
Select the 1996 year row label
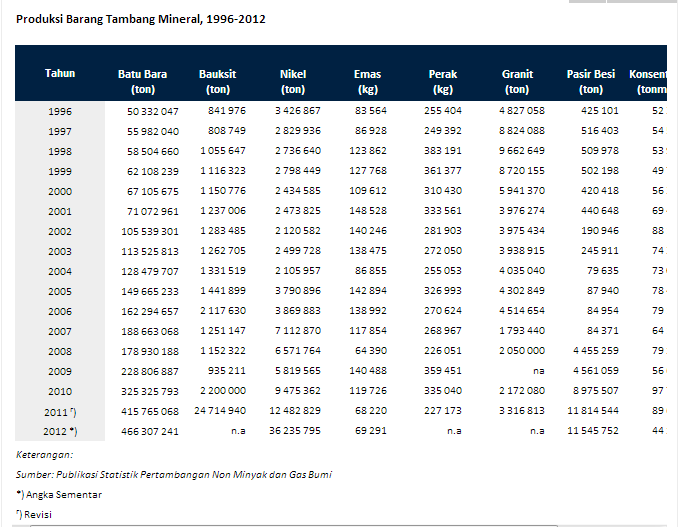60,111
